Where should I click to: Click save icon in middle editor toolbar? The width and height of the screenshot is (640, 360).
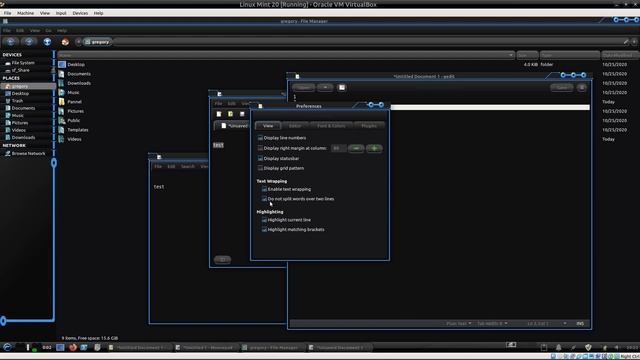[242, 114]
